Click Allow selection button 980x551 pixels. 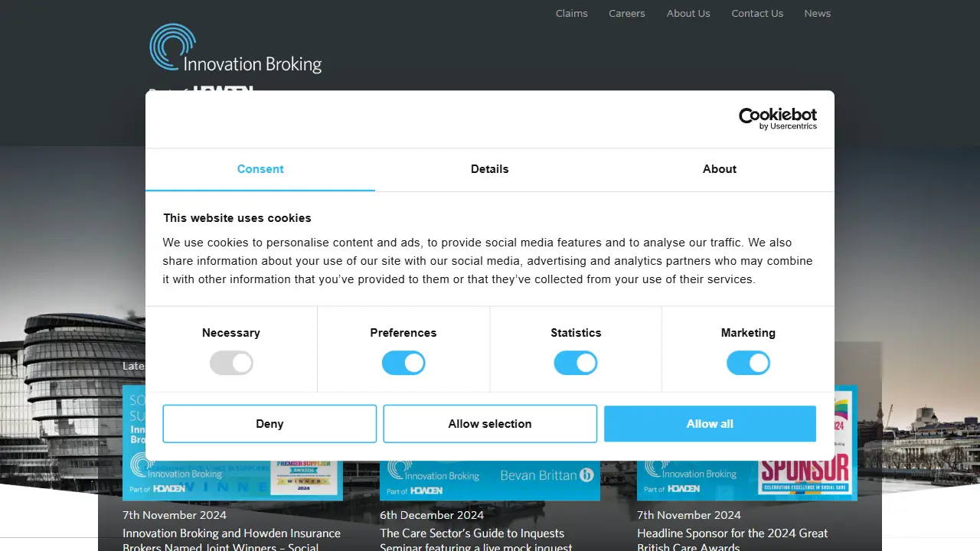coord(490,424)
